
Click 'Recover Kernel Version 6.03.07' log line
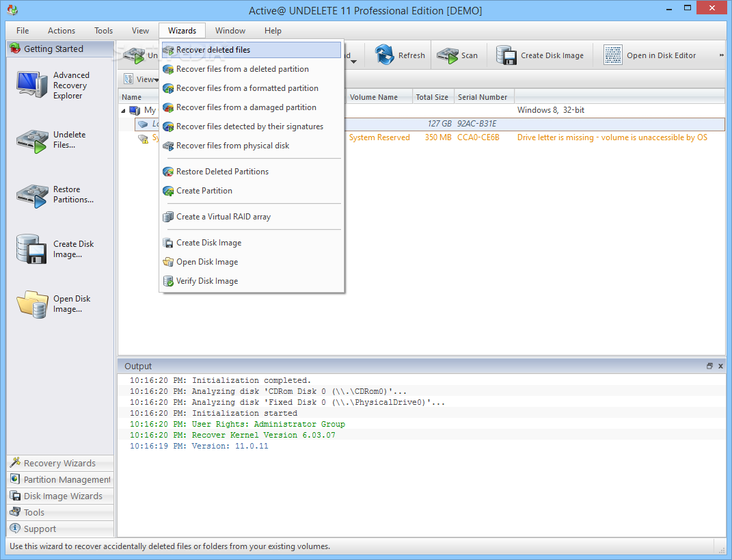click(x=232, y=436)
